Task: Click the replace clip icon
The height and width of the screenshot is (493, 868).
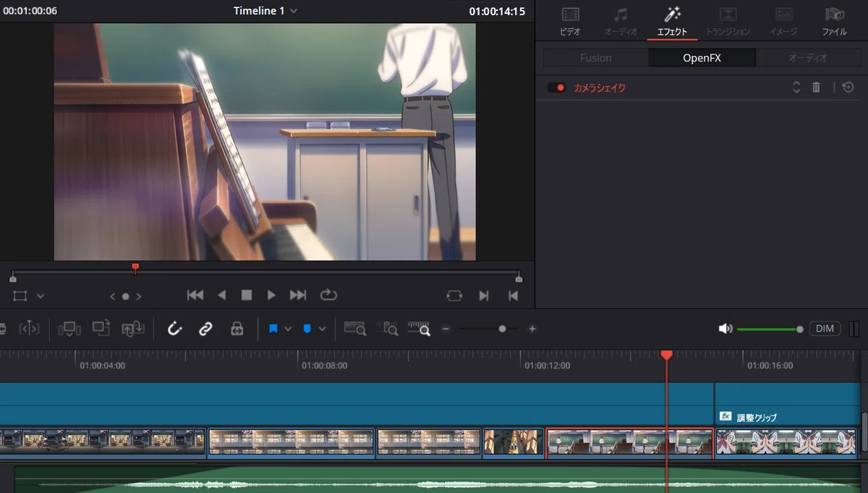Action: [133, 329]
